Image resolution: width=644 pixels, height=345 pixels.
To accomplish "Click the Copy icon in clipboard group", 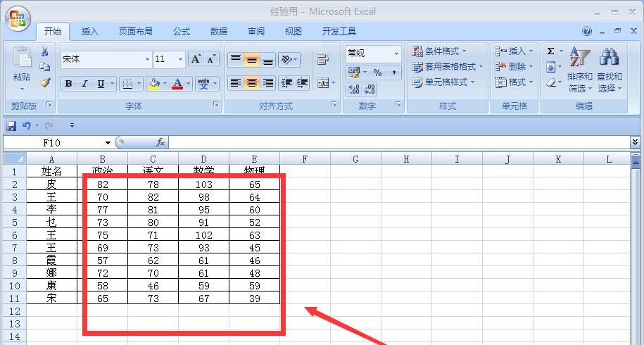I will 45,66.
